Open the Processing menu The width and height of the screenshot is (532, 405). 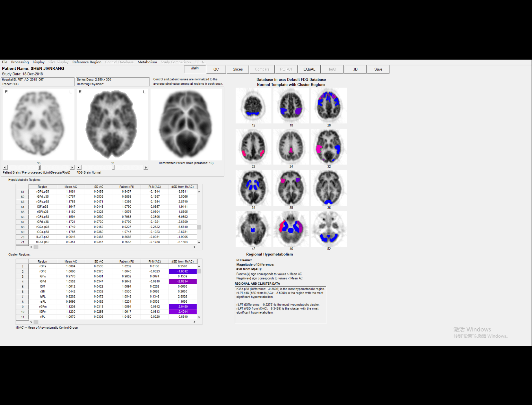pos(20,62)
